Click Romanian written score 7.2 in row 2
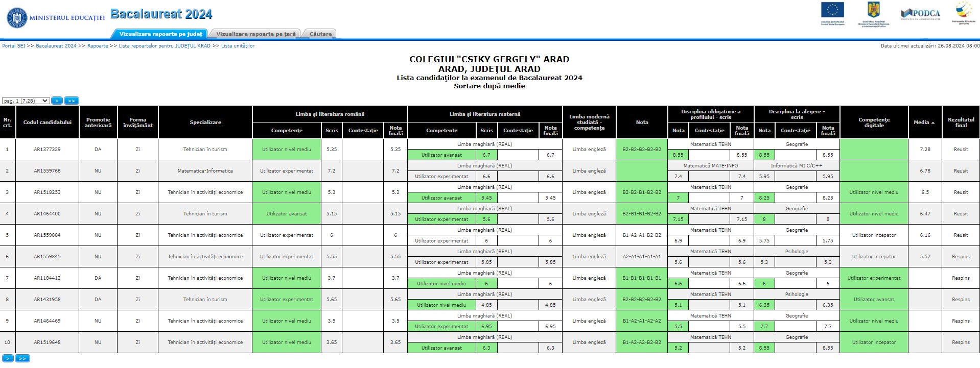Viewport: 980px width, 368px height. click(x=332, y=171)
